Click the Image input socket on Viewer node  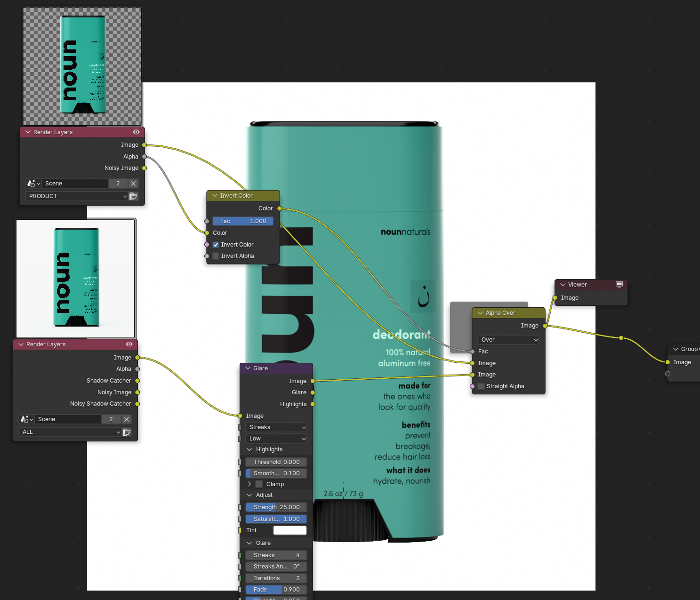point(555,298)
